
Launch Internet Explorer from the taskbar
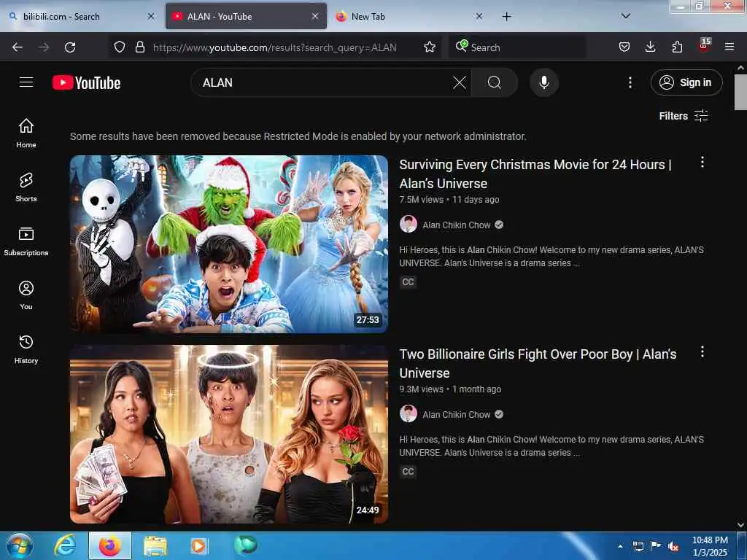pyautogui.click(x=64, y=545)
